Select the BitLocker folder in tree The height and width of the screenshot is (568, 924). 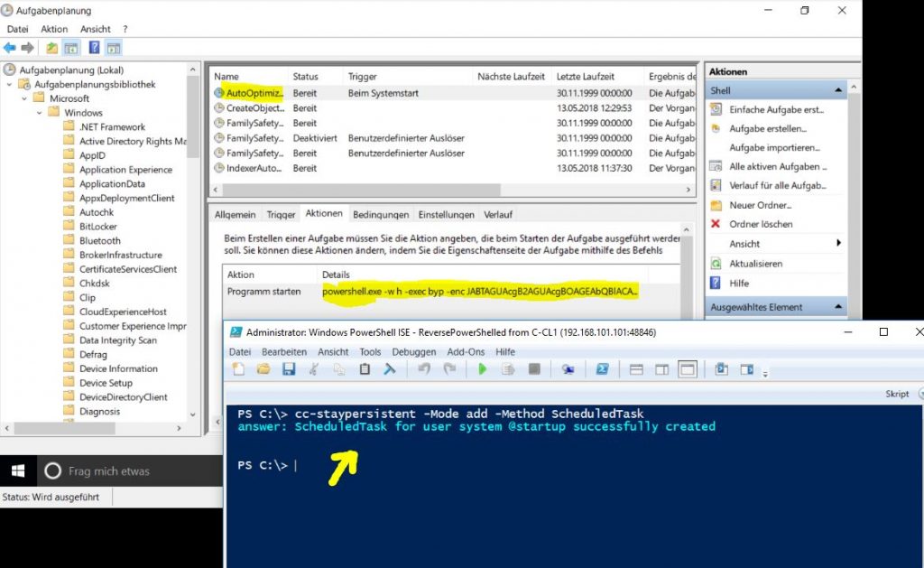[x=97, y=227]
